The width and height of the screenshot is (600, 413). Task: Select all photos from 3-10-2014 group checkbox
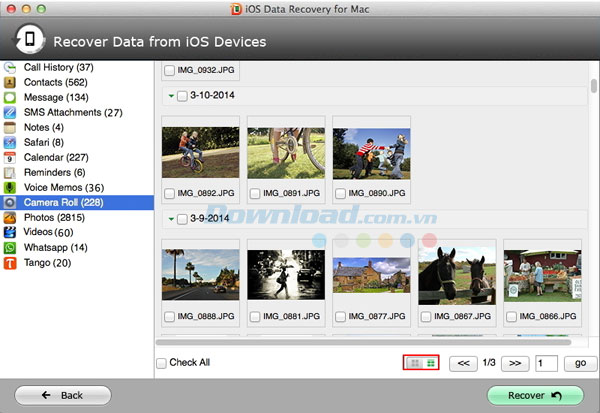(x=182, y=96)
